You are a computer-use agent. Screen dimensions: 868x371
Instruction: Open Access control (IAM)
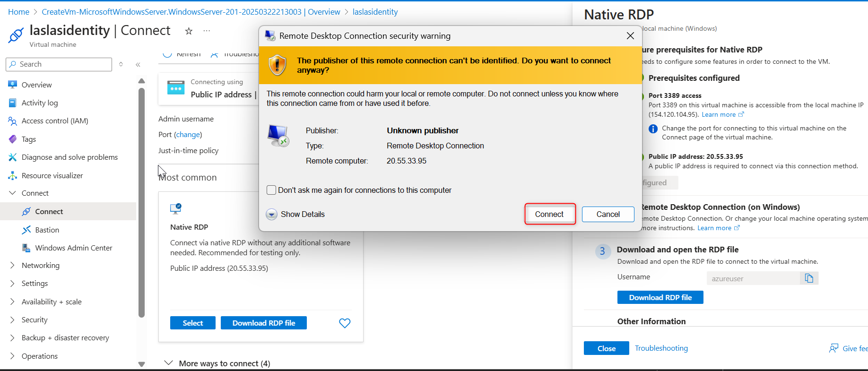click(55, 121)
